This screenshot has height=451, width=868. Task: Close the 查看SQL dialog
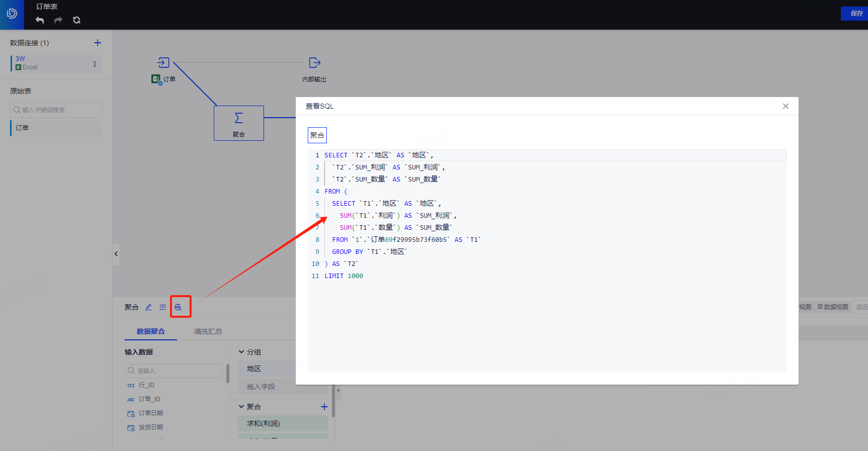(786, 106)
